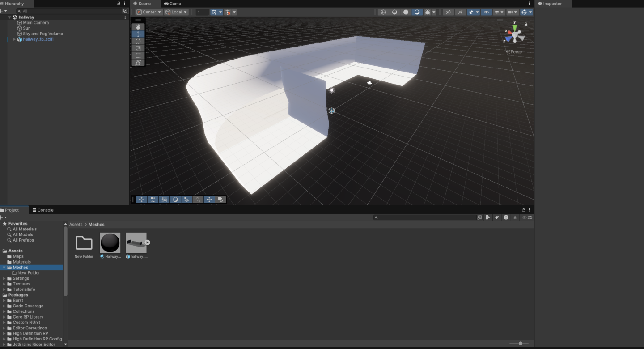Viewport: 644px width, 349px height.
Task: Open the Local handle rotation dropdown
Action: [176, 12]
